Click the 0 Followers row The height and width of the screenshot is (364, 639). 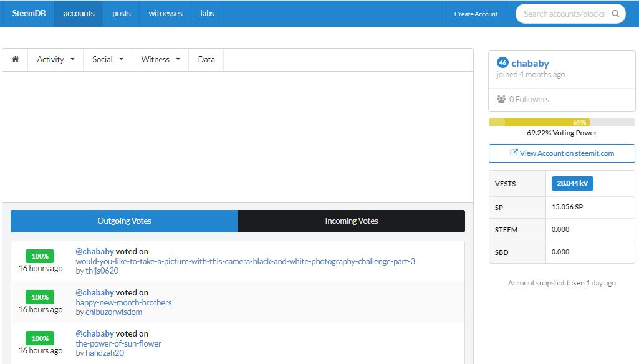click(x=562, y=100)
